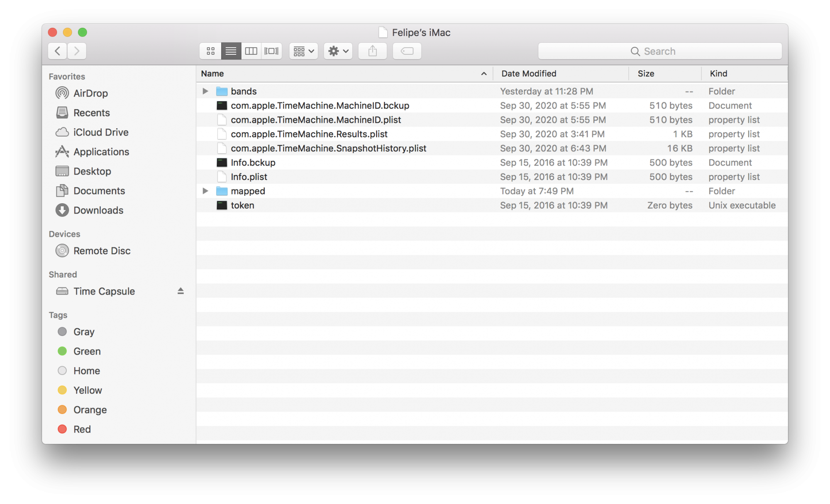Click the 16 KB size value
This screenshot has width=830, height=504.
(x=679, y=148)
